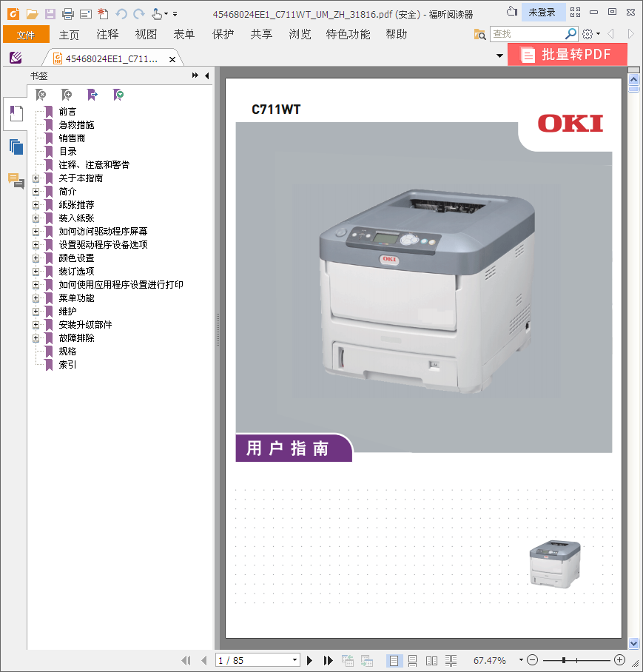Expand the 颜色设置 bookmark

point(36,258)
